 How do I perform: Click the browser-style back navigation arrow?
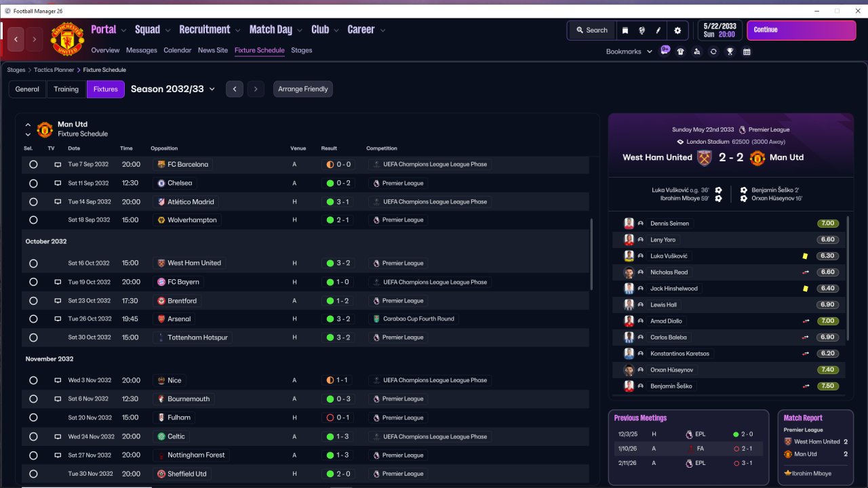pos(16,39)
